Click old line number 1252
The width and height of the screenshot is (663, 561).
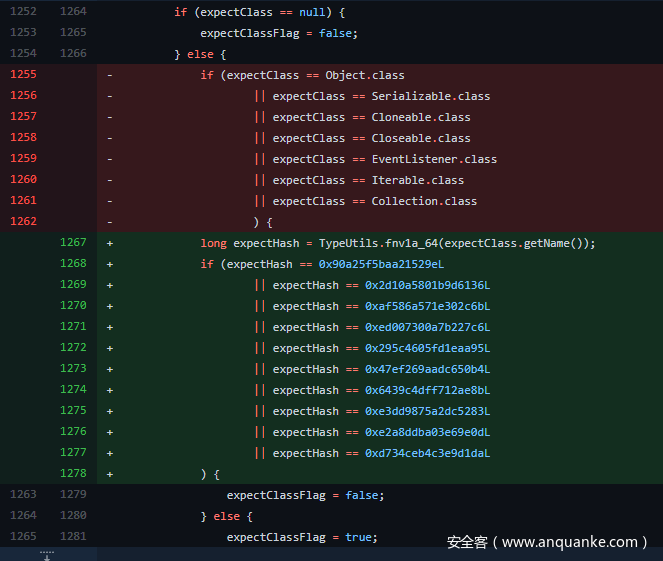point(23,12)
